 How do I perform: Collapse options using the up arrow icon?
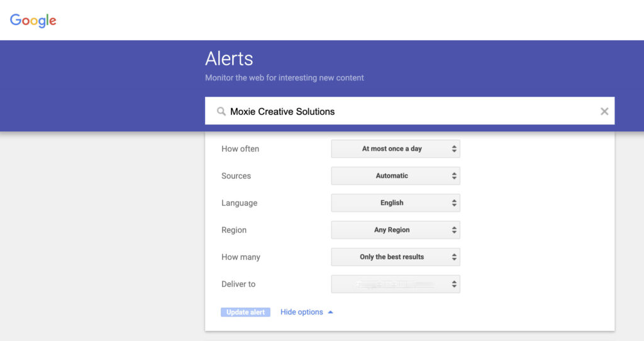(x=330, y=312)
